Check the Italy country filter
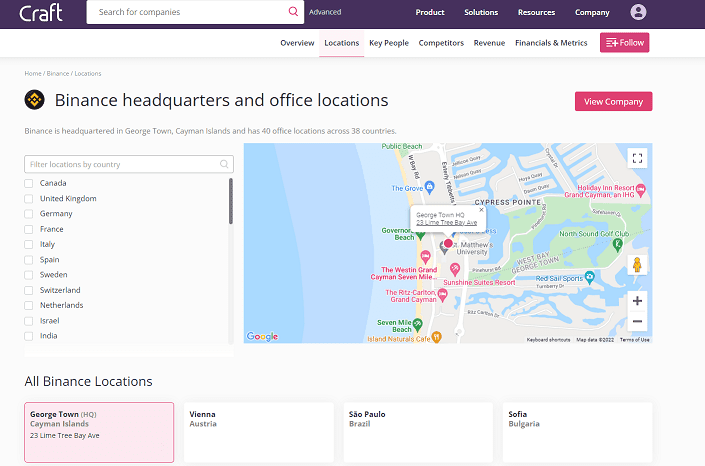705x466 pixels. [29, 244]
